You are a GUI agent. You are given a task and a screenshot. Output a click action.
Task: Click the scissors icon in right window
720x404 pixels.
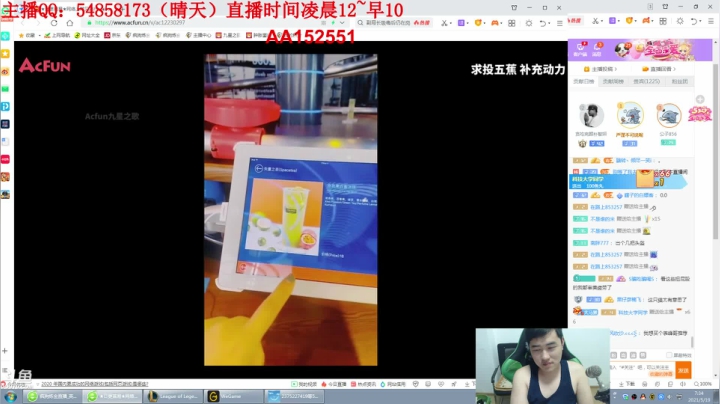click(x=595, y=21)
